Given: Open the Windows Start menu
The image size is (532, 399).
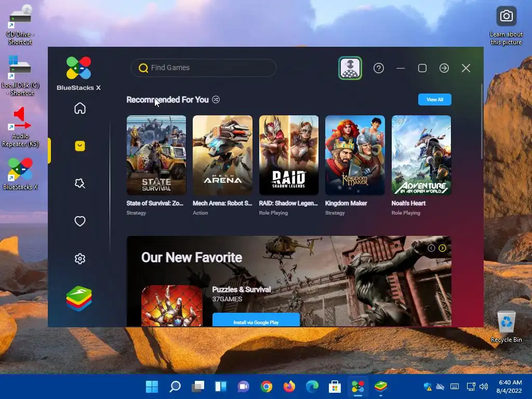Looking at the screenshot, I should (x=152, y=386).
